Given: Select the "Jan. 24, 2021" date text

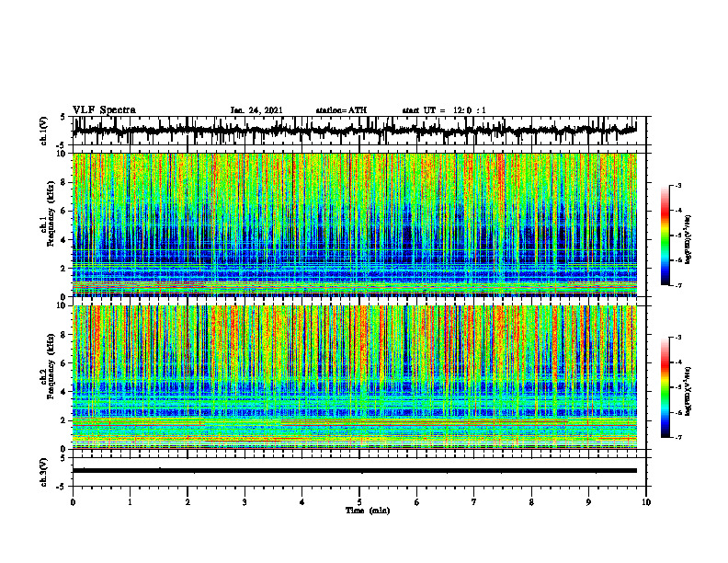Looking at the screenshot, I should pos(256,110).
